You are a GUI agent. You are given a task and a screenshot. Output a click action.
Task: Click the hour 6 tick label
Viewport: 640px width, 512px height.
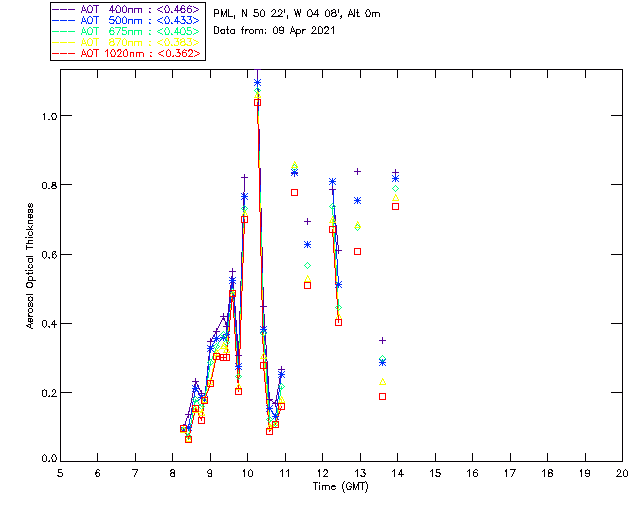[x=98, y=473]
